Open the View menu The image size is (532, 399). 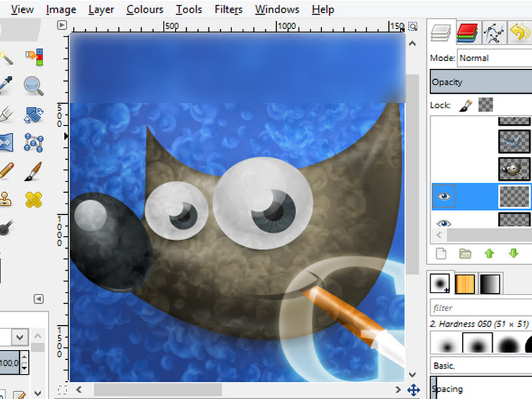[x=23, y=9]
